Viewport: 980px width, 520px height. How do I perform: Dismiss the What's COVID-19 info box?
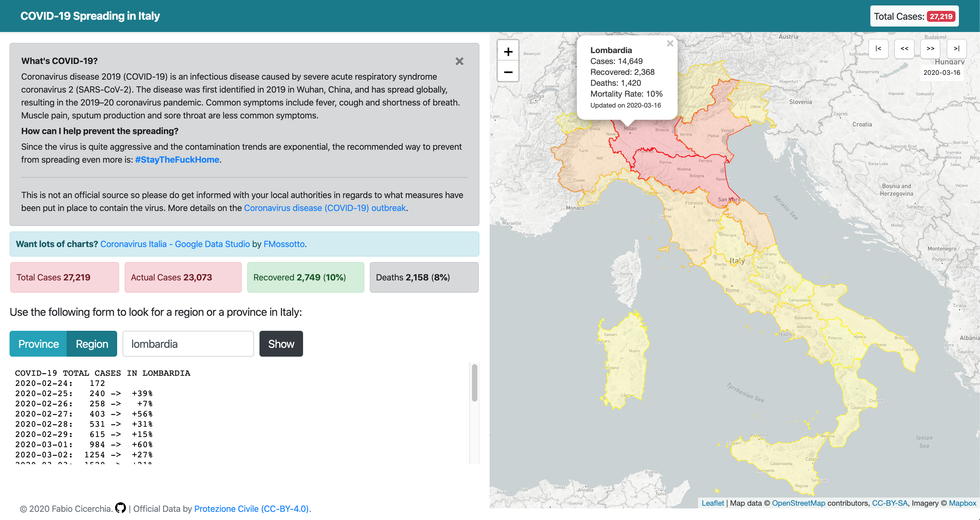click(459, 61)
